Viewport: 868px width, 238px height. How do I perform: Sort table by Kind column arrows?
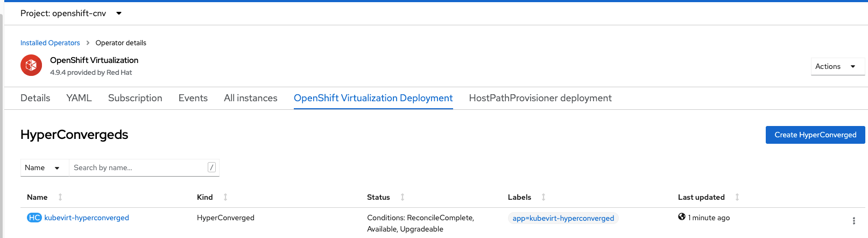pos(225,197)
